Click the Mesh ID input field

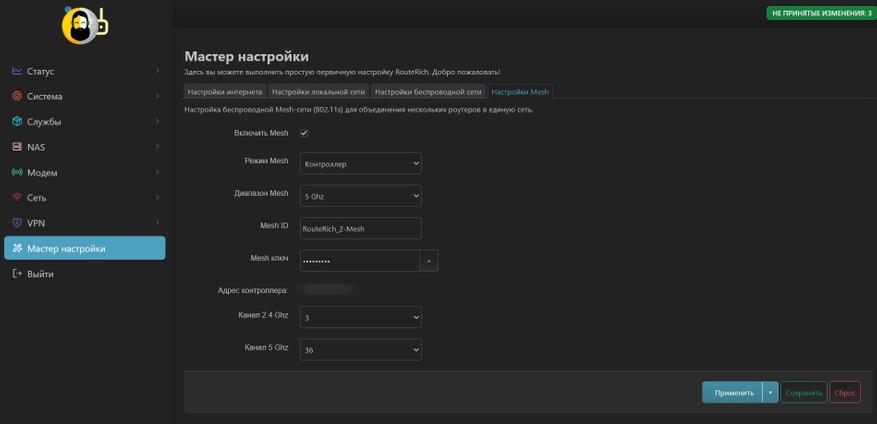click(361, 228)
